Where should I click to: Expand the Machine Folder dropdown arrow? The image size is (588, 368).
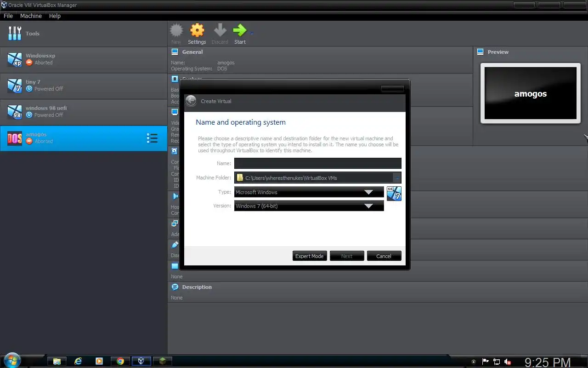[397, 178]
